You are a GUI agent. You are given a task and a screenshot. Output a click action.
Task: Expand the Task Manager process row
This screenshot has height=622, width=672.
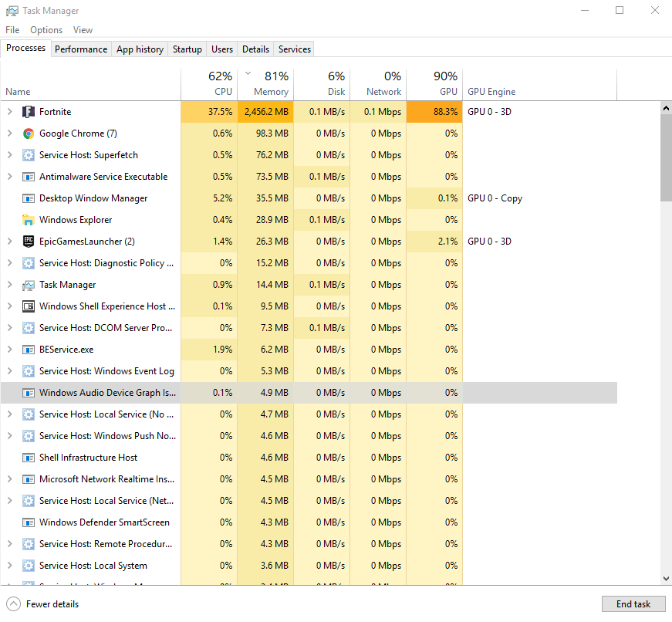click(9, 285)
